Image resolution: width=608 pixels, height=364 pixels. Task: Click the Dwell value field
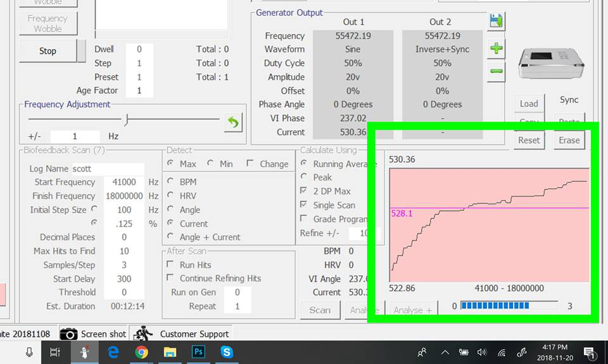click(139, 49)
